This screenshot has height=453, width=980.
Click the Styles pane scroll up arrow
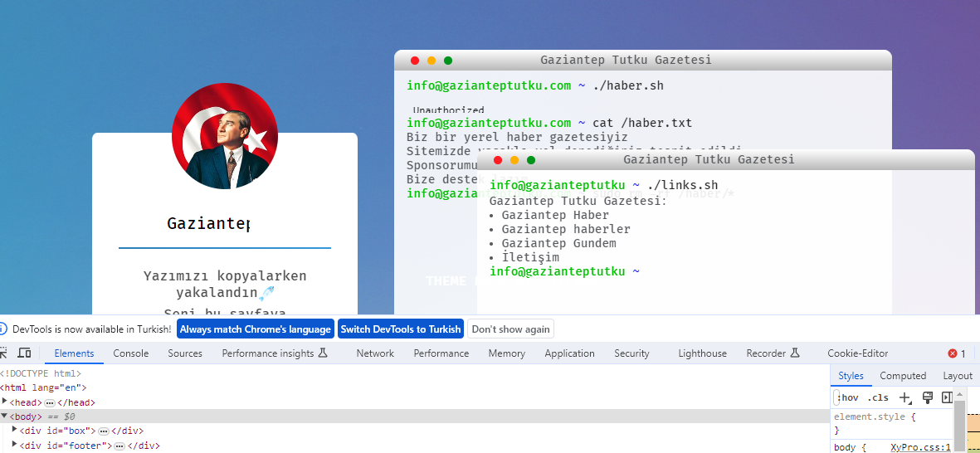(959, 392)
